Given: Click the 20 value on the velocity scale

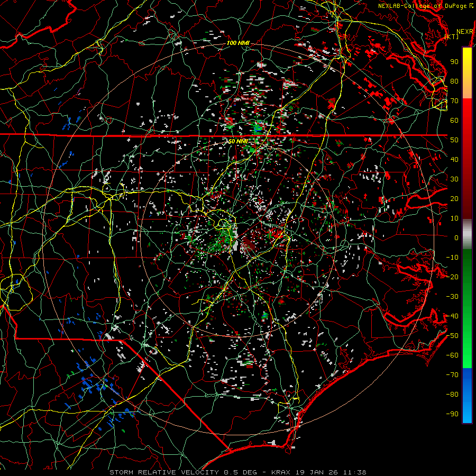Looking at the screenshot, I should click(x=454, y=199).
